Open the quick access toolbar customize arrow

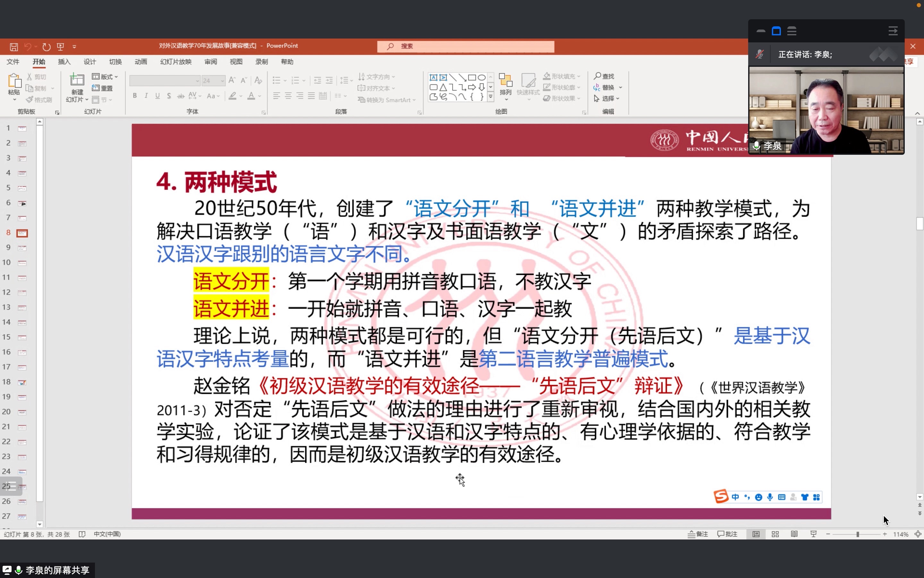point(74,47)
